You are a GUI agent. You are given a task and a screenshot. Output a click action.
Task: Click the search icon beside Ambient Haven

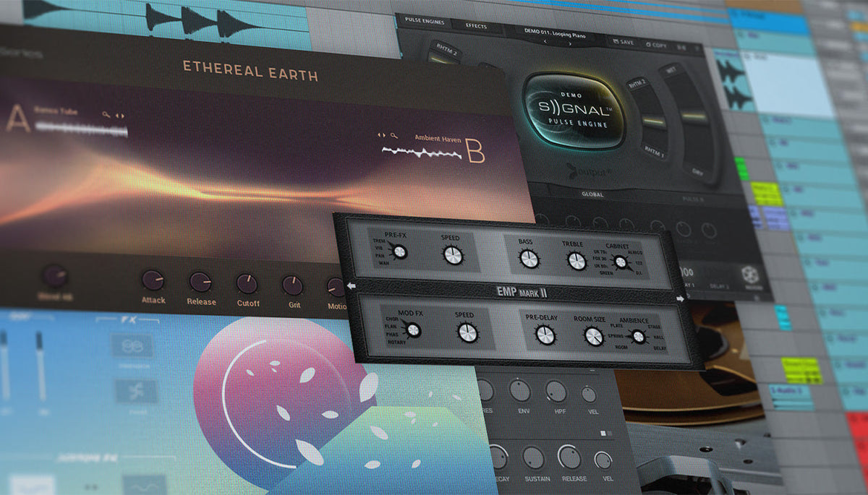point(394,135)
